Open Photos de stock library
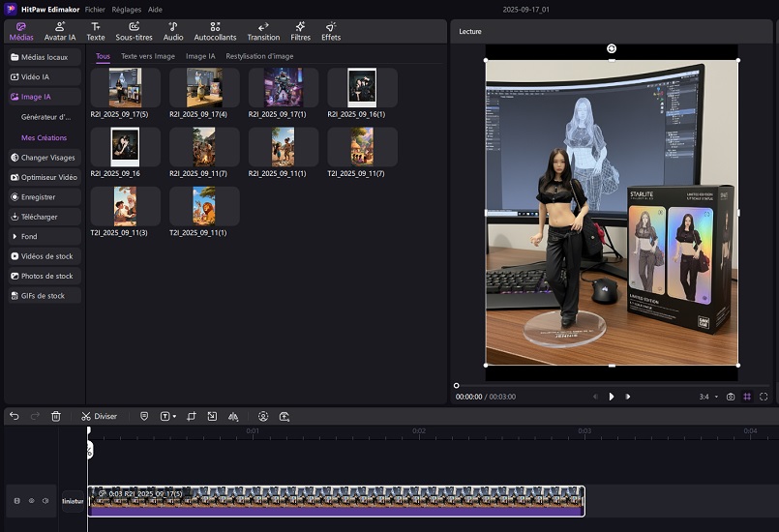779x532 pixels. point(45,277)
